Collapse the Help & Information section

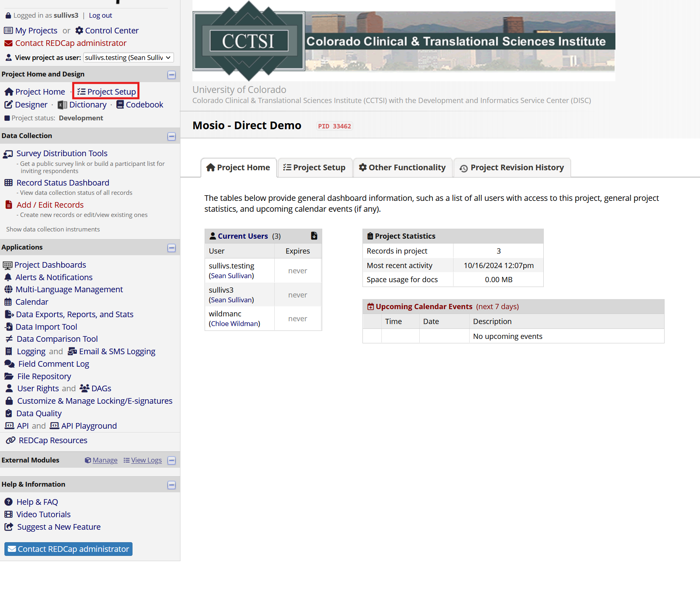click(x=172, y=485)
